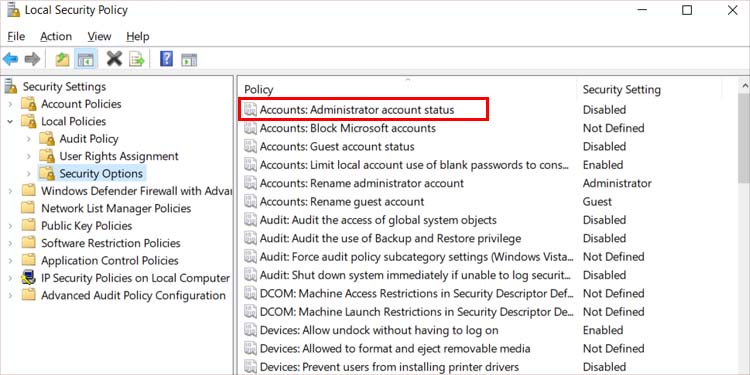Click the User Rights Assignment folder icon
This screenshot has width=750, height=375.
click(47, 156)
